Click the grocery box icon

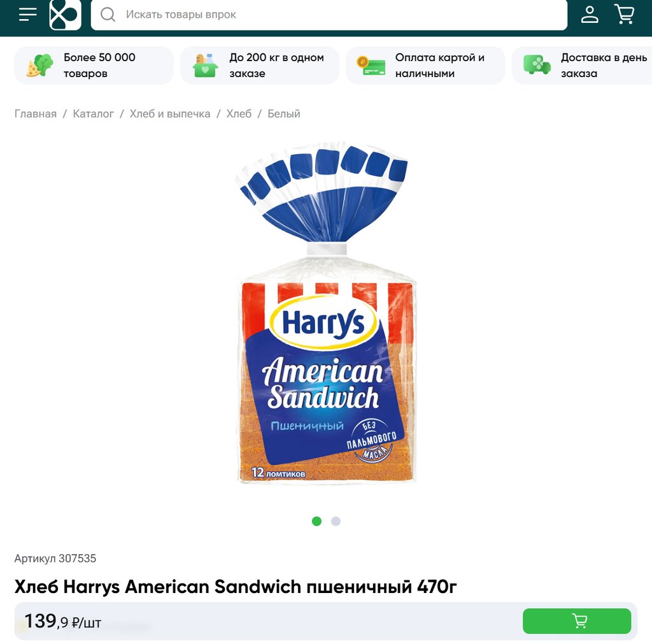click(206, 66)
